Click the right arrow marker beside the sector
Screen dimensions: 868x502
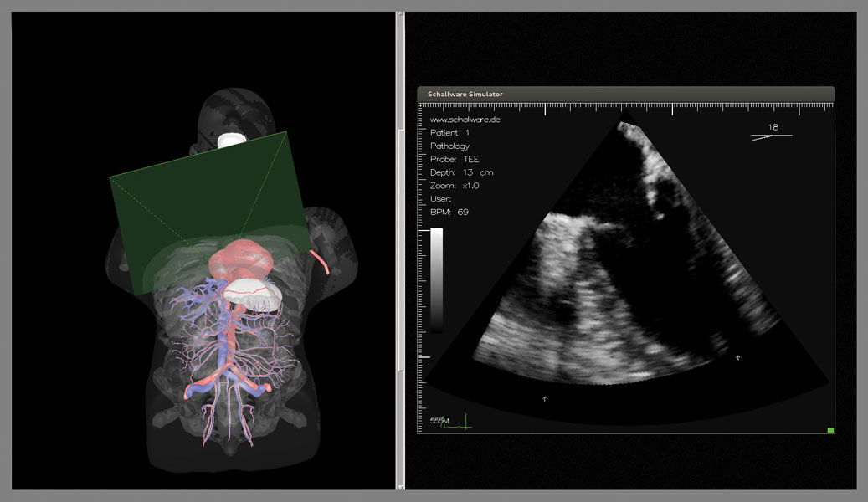pyautogui.click(x=738, y=358)
